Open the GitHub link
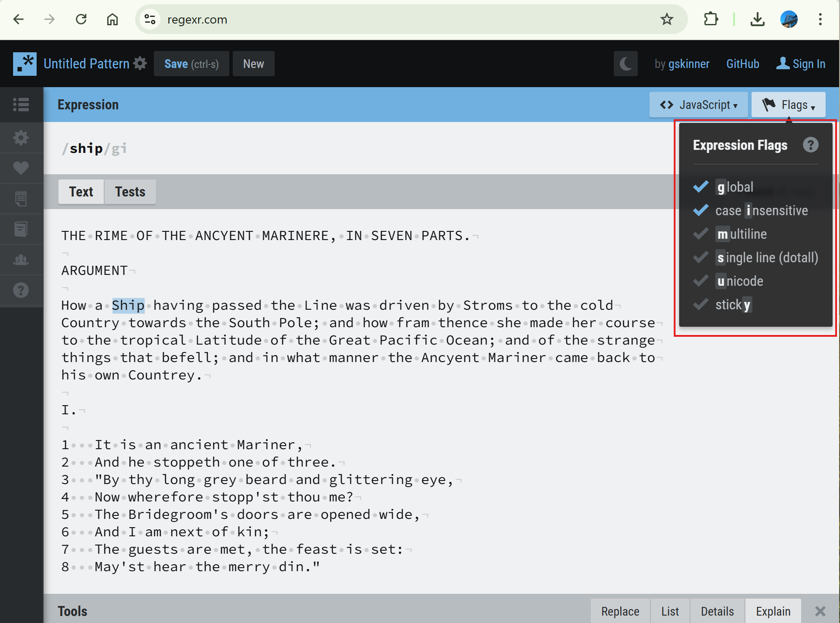 point(742,64)
